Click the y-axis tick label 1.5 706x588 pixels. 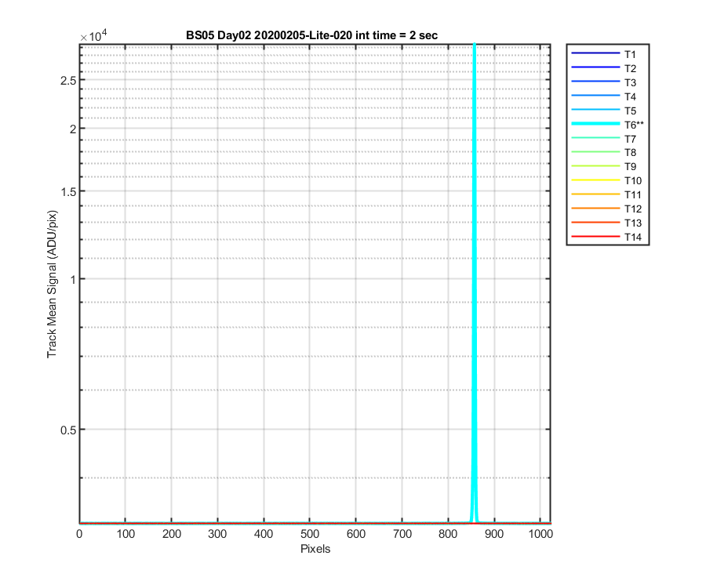click(68, 192)
